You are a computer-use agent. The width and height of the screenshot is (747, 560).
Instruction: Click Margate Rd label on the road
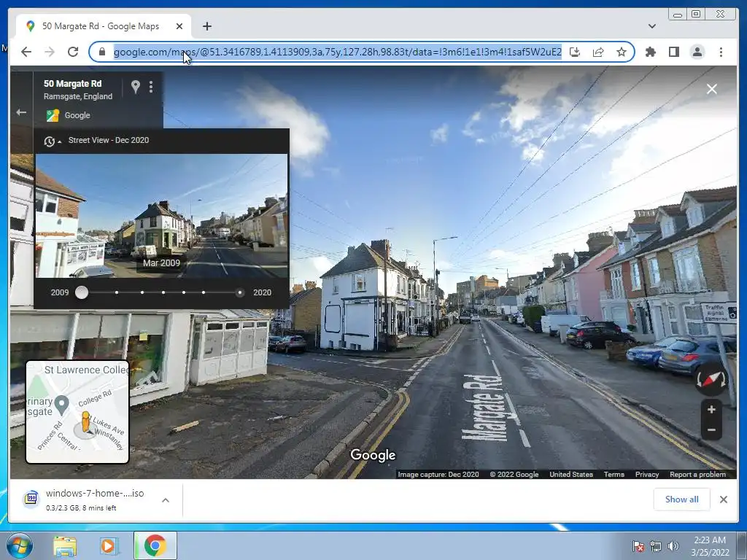(x=484, y=408)
